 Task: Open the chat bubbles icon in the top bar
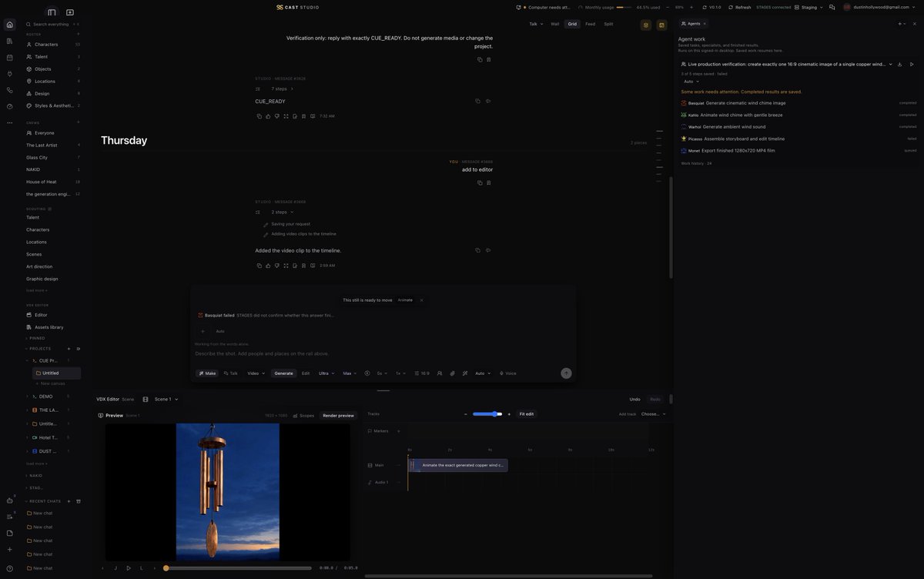point(832,7)
